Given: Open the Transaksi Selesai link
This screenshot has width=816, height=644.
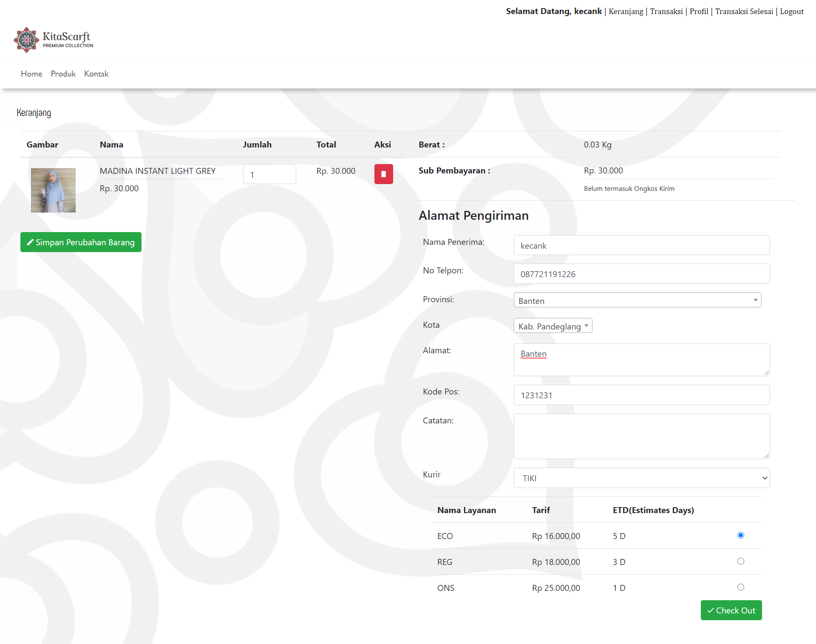Looking at the screenshot, I should pyautogui.click(x=744, y=11).
